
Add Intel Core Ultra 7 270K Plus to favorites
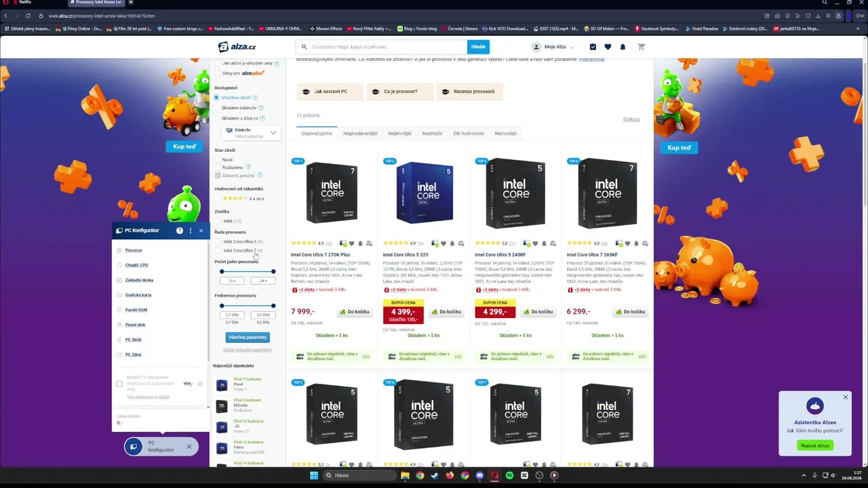[351, 243]
